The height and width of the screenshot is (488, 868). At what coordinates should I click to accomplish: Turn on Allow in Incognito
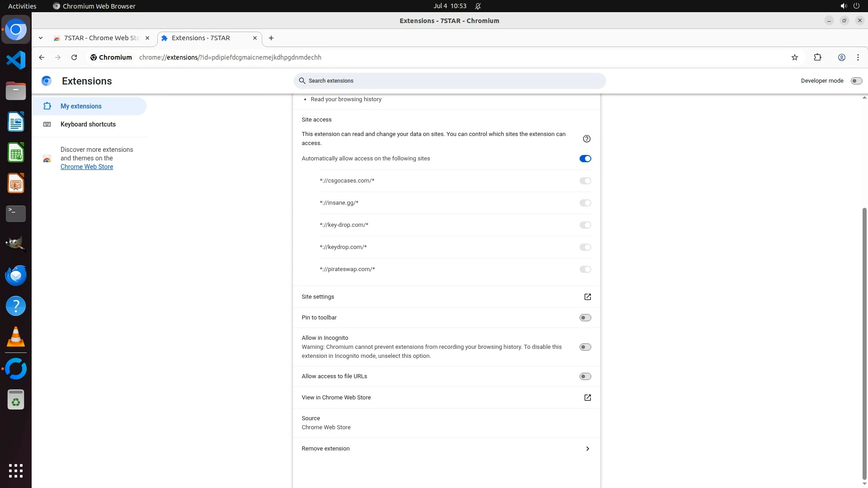(585, 347)
